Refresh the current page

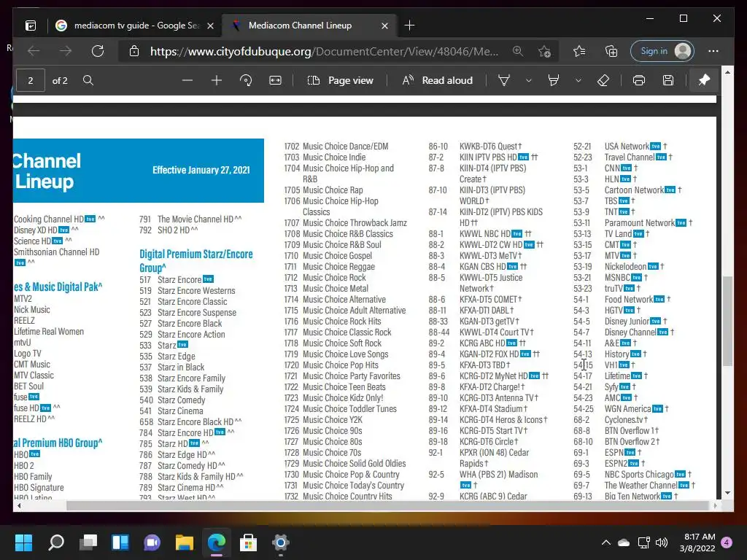tap(98, 51)
